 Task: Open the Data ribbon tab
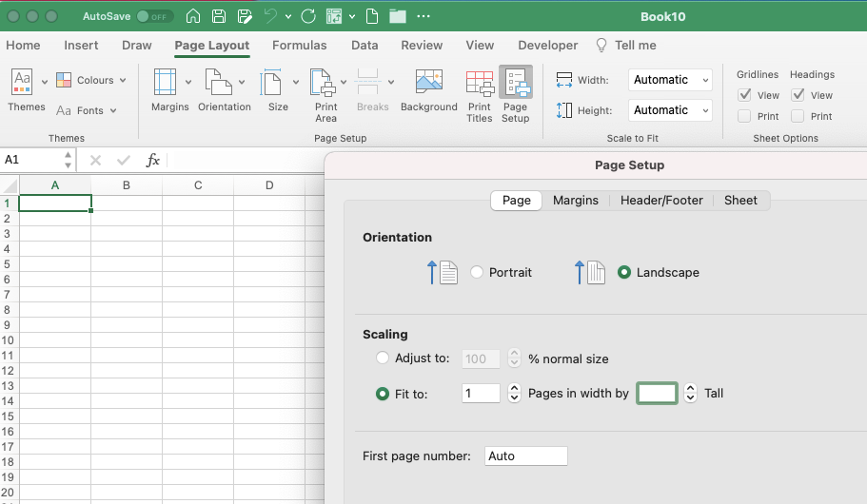click(365, 46)
